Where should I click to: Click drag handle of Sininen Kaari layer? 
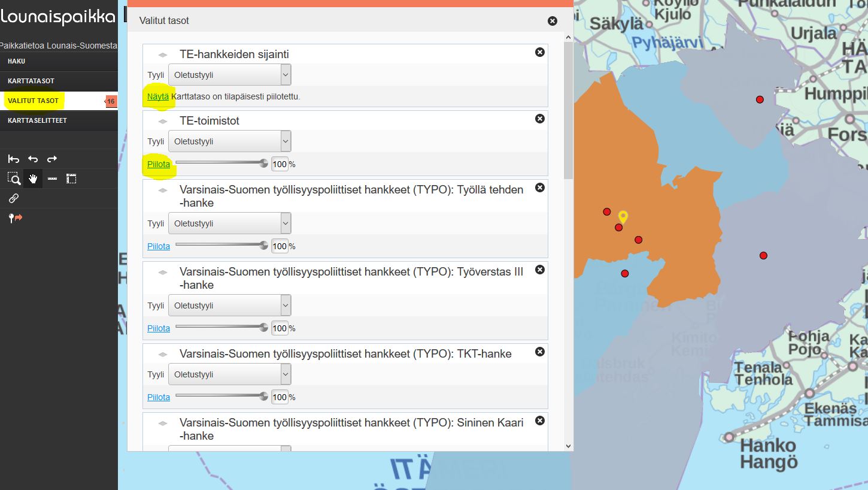[x=162, y=424]
